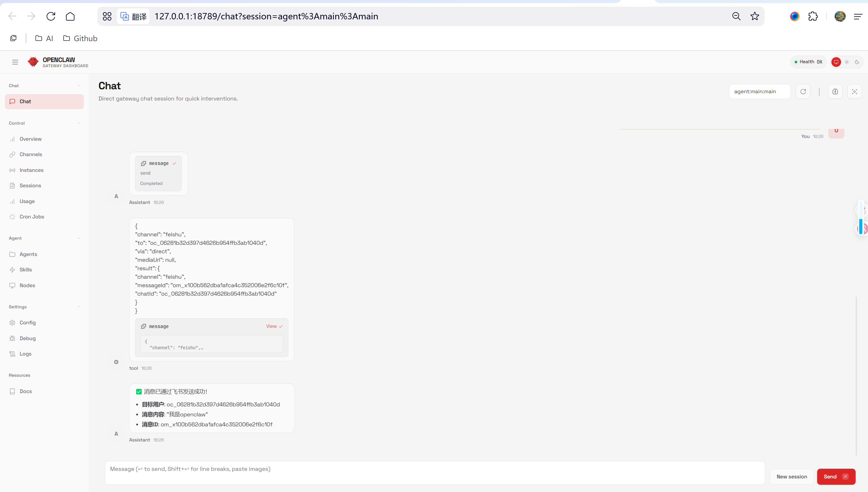Switch to light theme sun toggle
The width and height of the screenshot is (868, 492).
[847, 62]
